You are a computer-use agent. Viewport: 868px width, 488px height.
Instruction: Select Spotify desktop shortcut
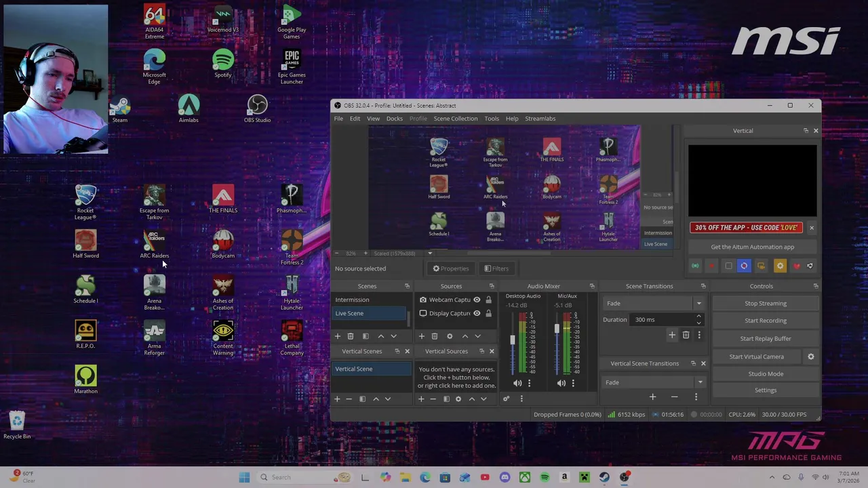(223, 64)
